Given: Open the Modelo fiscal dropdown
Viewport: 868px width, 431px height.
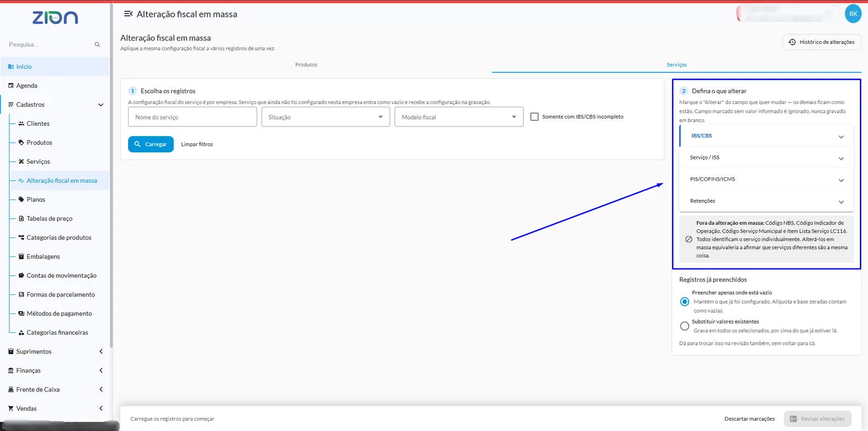Looking at the screenshot, I should (x=459, y=117).
